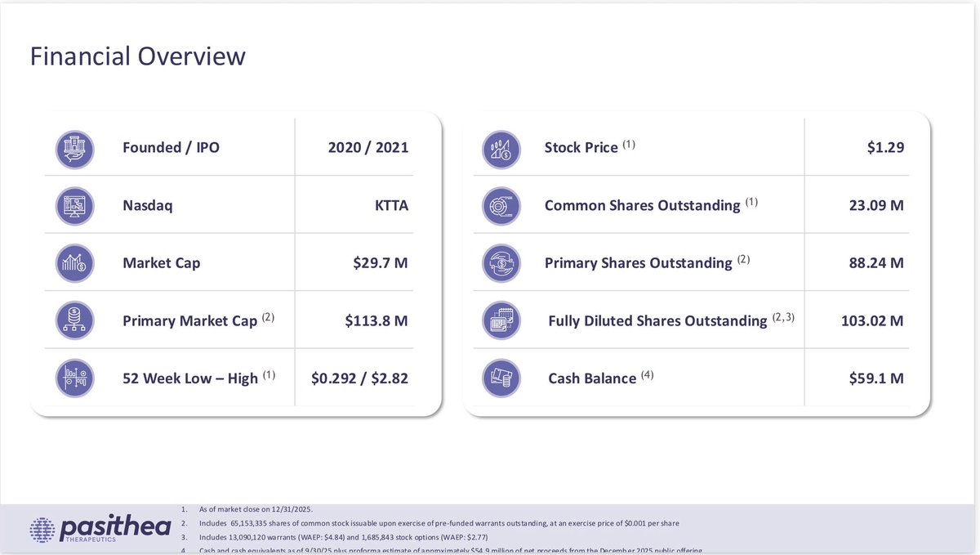Select the KTTA ticker value
This screenshot has height=555, width=980.
pyautogui.click(x=391, y=206)
